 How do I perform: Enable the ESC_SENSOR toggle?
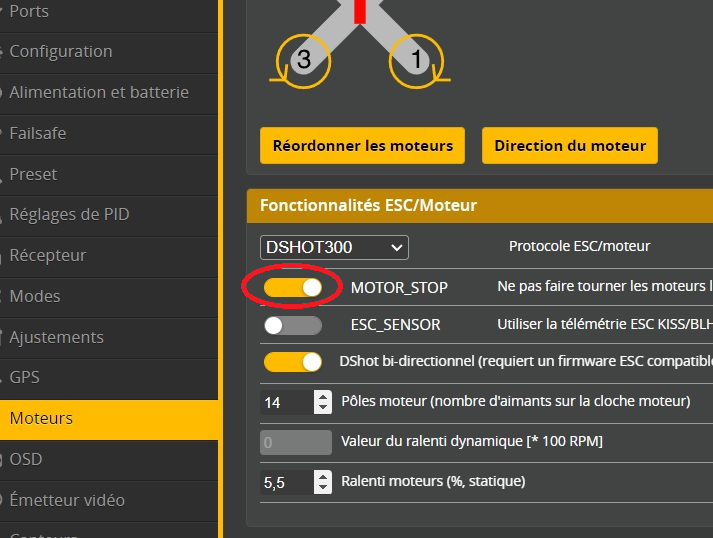click(293, 325)
